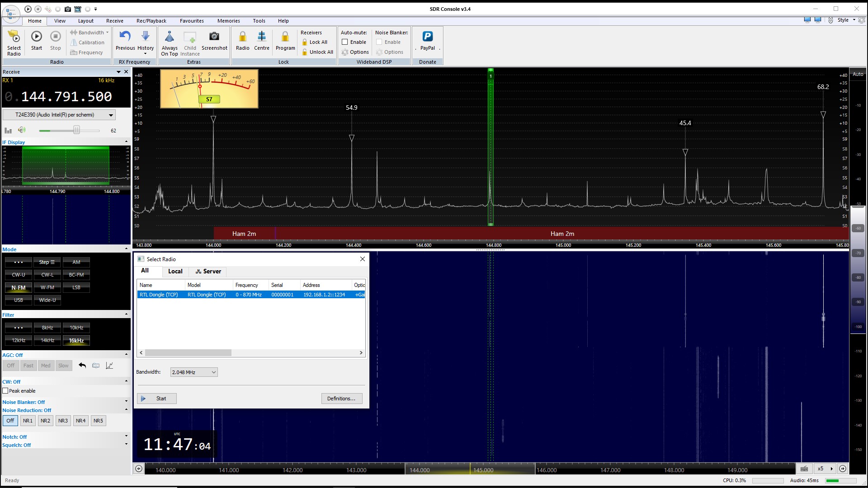Click the Screenshot camera icon
The width and height of the screenshot is (868, 488).
coord(214,37)
